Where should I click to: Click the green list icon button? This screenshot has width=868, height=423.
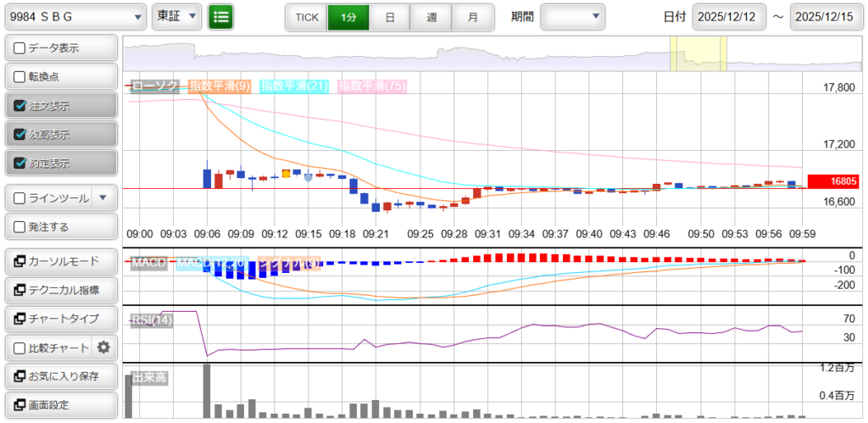pos(221,16)
